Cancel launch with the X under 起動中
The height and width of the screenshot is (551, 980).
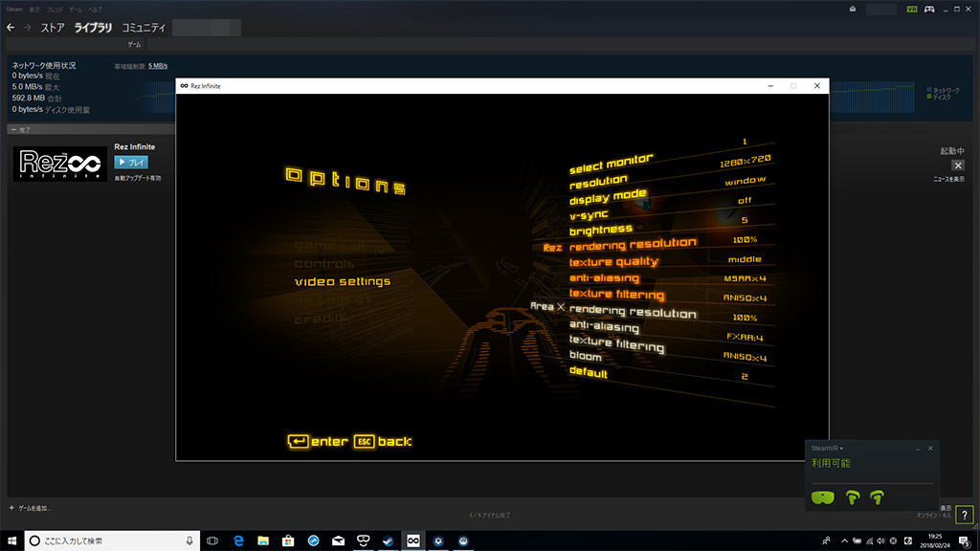(957, 165)
